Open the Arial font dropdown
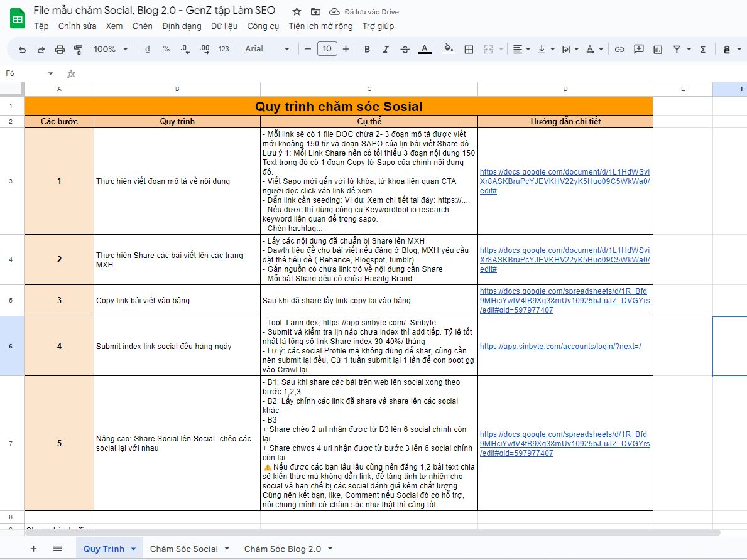747x560 pixels. [267, 48]
